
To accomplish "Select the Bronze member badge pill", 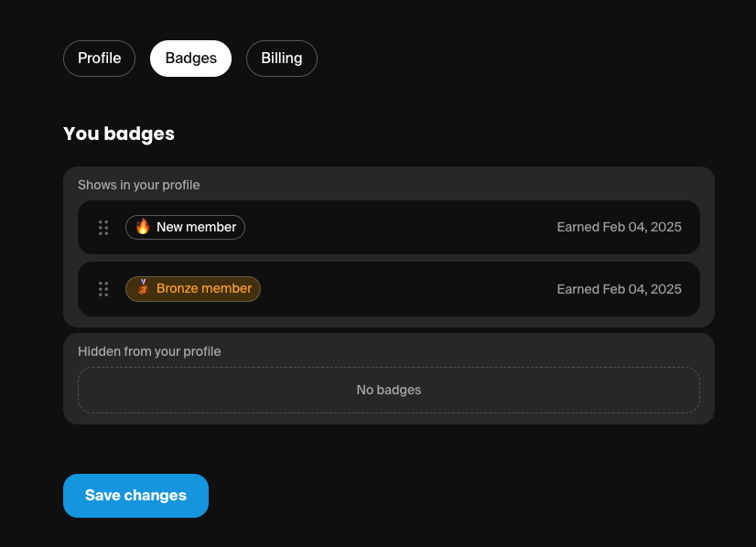I will [x=193, y=289].
